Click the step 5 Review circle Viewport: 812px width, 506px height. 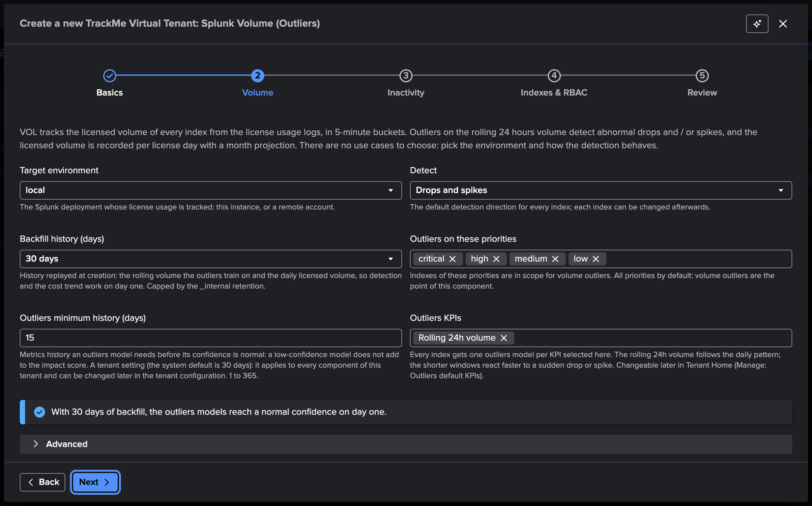tap(702, 76)
